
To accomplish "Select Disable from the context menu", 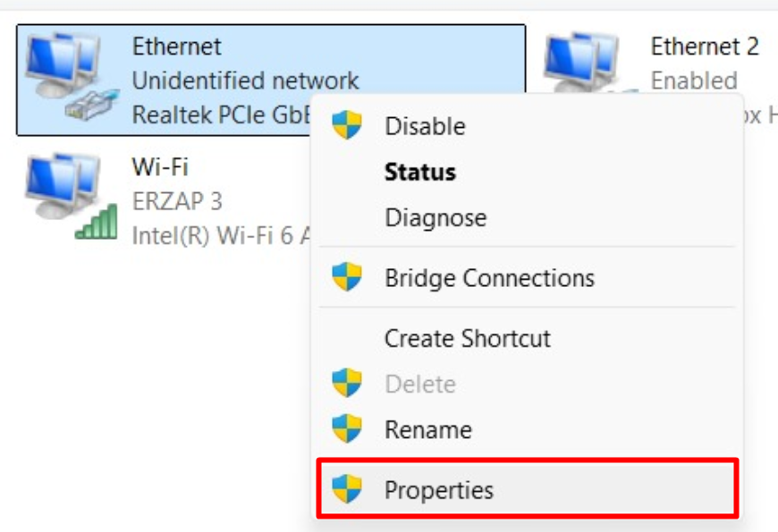I will 528,125.
